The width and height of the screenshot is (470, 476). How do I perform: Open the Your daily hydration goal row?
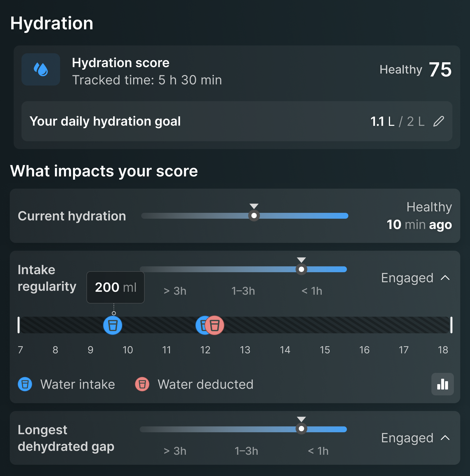point(237,121)
